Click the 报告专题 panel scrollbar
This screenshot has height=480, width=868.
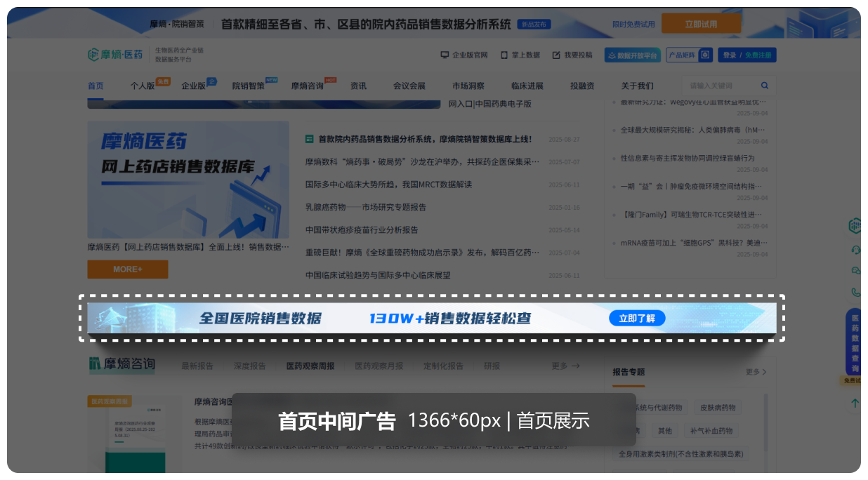(x=764, y=421)
